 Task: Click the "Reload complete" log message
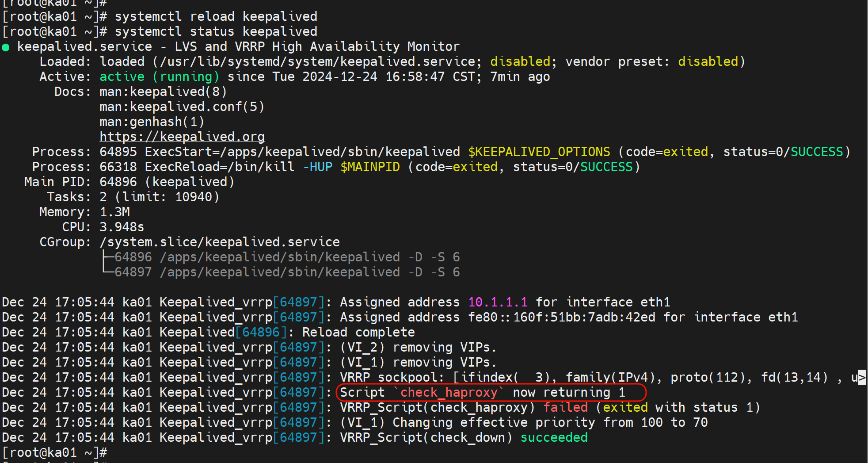(x=358, y=332)
